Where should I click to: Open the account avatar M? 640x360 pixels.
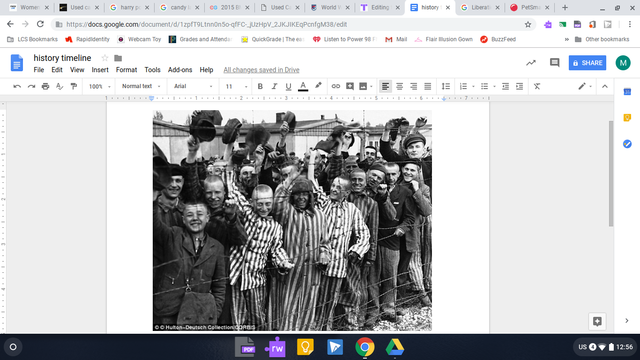pos(623,63)
